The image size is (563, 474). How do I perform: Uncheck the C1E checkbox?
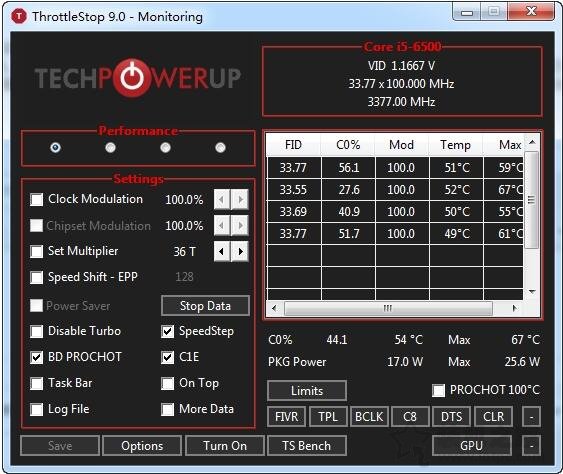pos(168,358)
